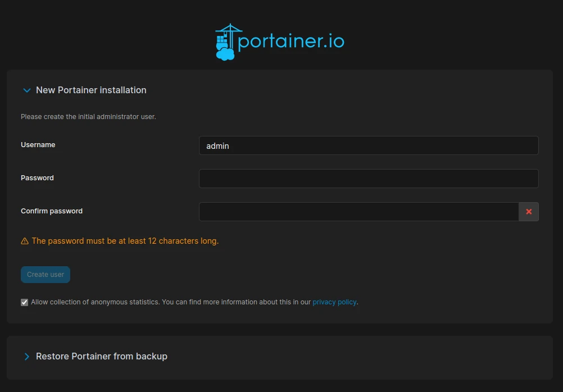
Task: Collapse section using the down chevron icon
Action: point(26,90)
